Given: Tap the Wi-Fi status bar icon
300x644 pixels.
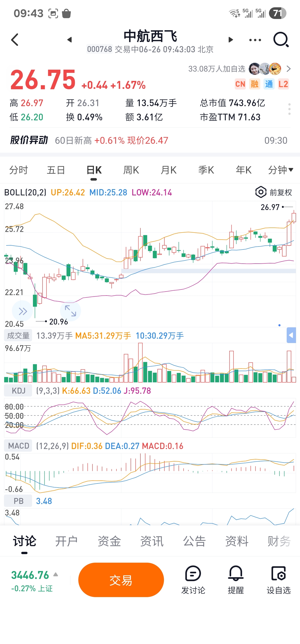Looking at the screenshot, I should (234, 13).
